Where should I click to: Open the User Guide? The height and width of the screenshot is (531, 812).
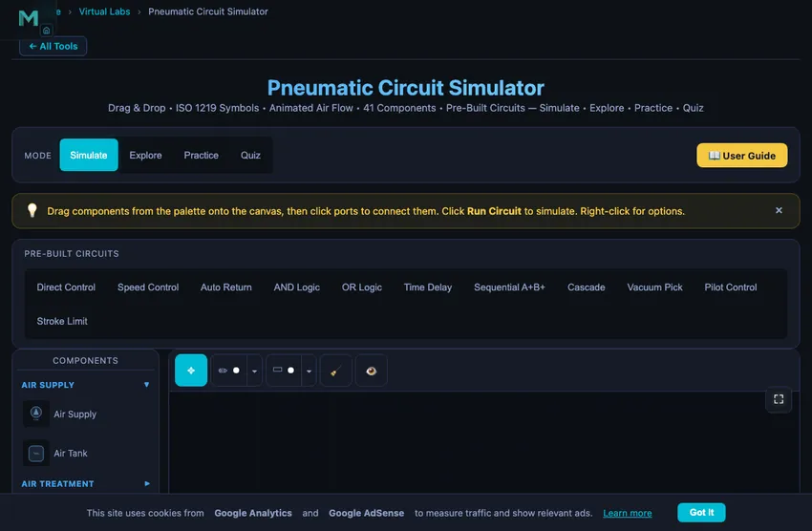(741, 156)
